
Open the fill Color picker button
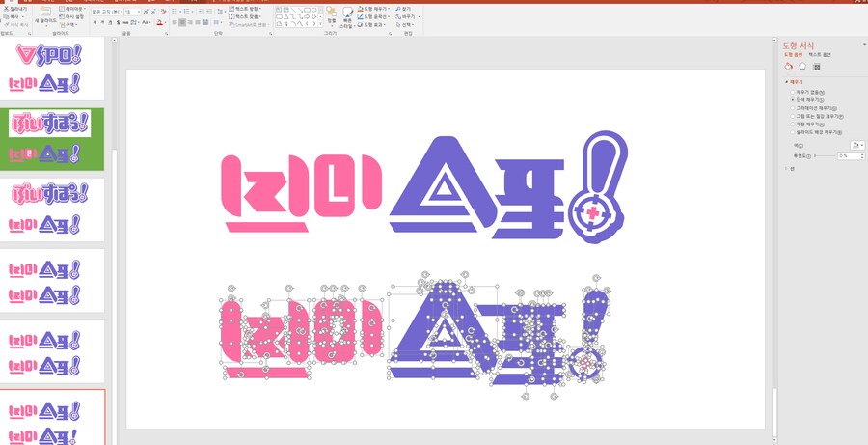tap(857, 145)
